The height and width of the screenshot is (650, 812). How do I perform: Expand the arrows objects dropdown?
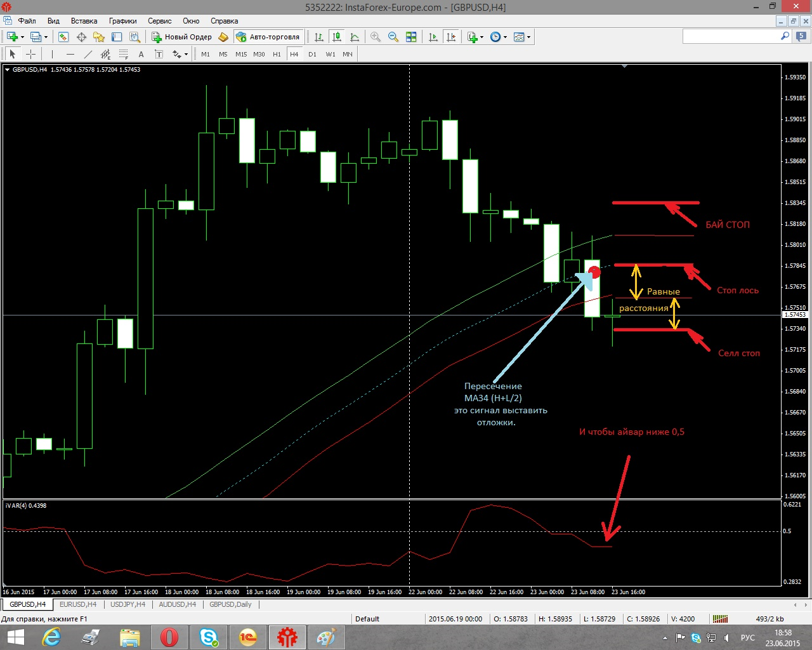tap(186, 54)
